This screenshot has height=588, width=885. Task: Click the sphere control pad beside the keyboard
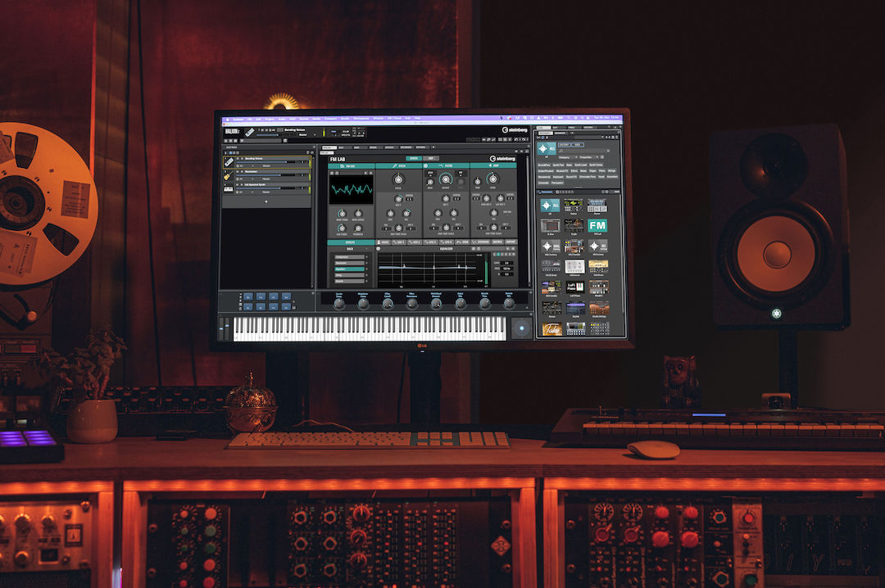tap(520, 328)
